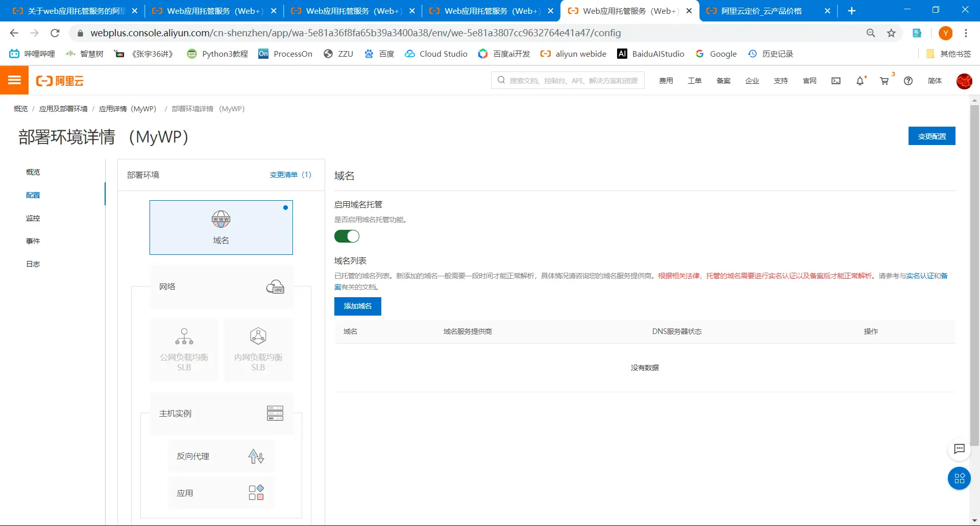Open the Cloud Shell terminal icon

pyautogui.click(x=836, y=81)
